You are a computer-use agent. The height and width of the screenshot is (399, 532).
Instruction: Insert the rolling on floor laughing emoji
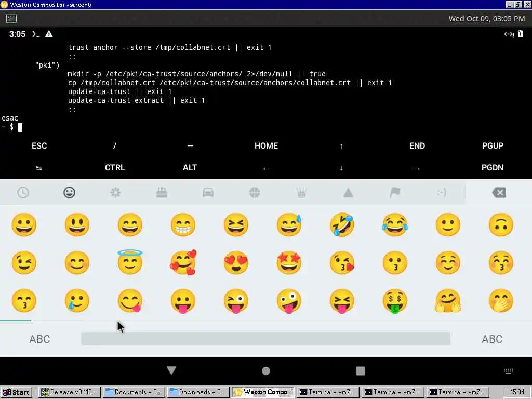[x=342, y=224]
